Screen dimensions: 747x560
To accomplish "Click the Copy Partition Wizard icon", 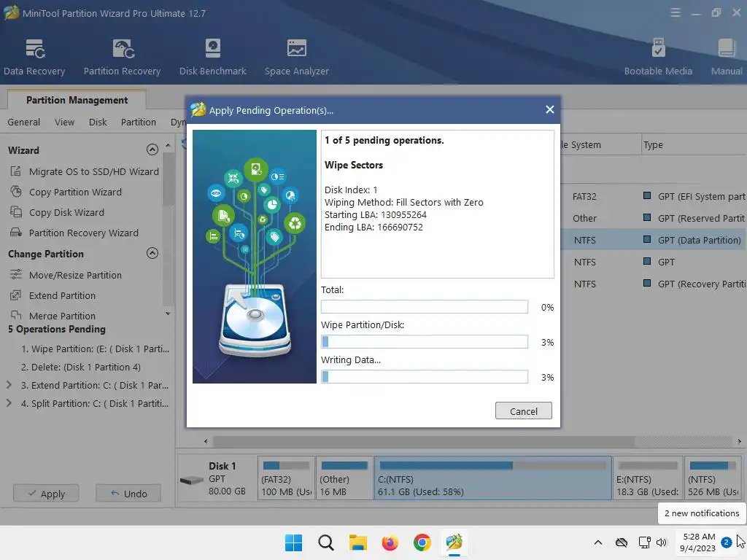I will (16, 192).
